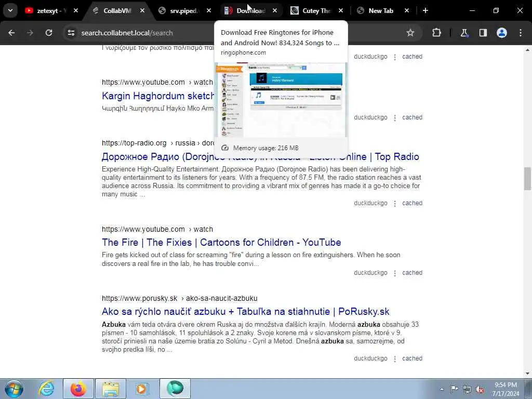Bookmark this page with star icon
The height and width of the screenshot is (399, 532).
tap(410, 33)
